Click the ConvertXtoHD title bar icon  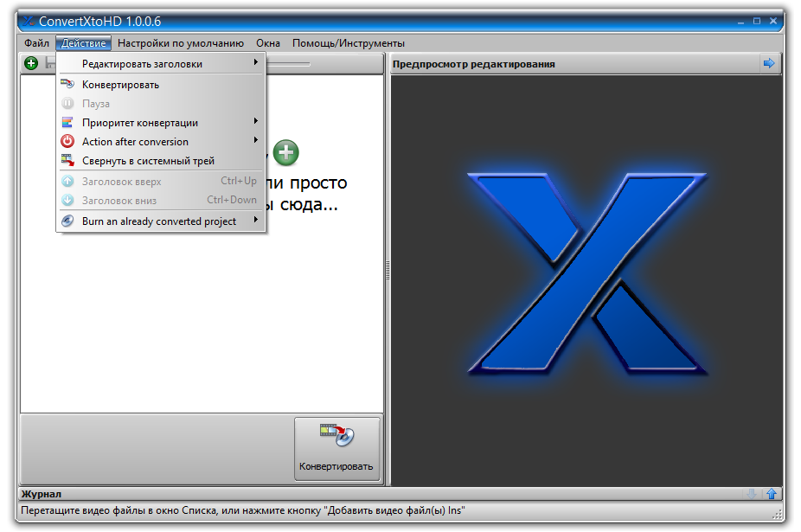pos(29,21)
